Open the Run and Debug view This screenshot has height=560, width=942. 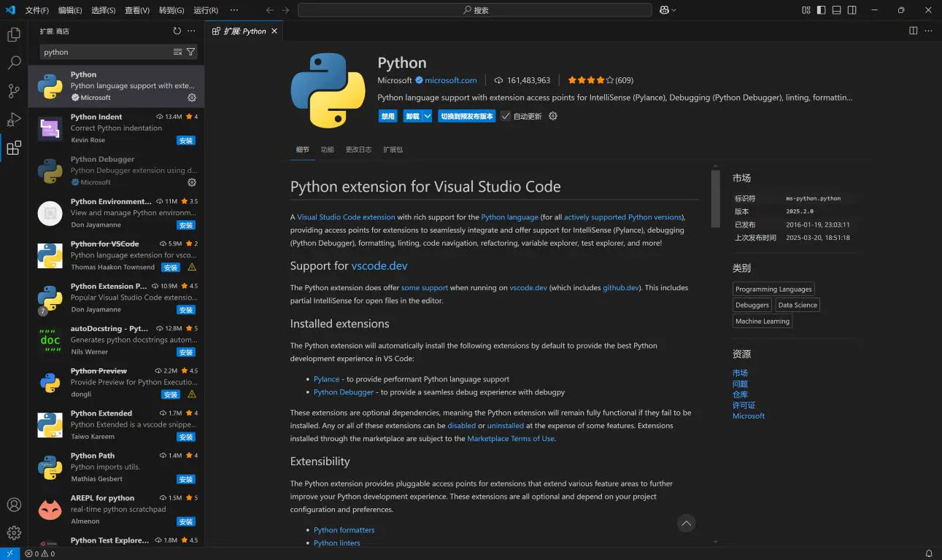pyautogui.click(x=14, y=120)
